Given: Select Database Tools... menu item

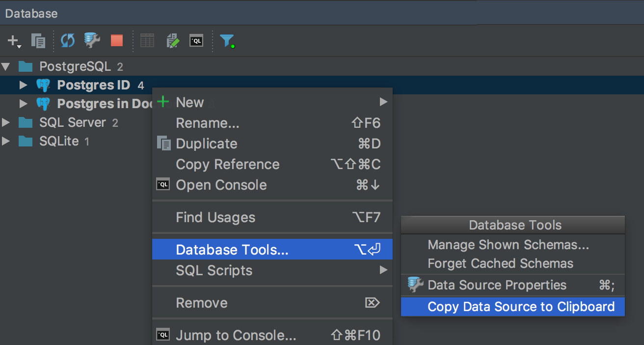Looking at the screenshot, I should (x=272, y=250).
